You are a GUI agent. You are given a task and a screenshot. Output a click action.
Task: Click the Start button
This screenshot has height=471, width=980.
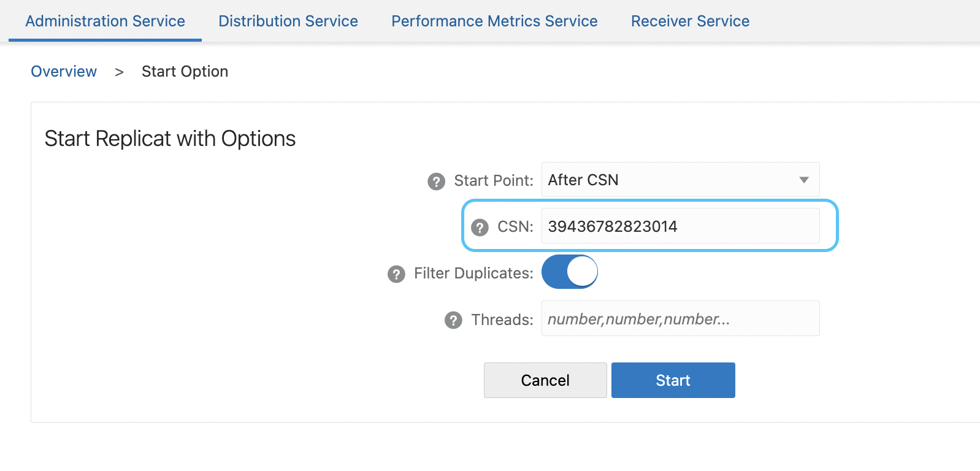(673, 380)
